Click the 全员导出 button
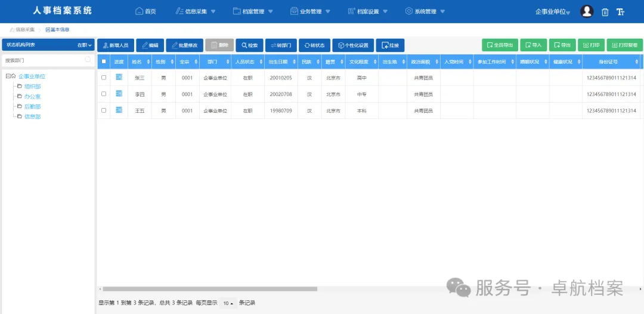The image size is (644, 314). click(500, 45)
